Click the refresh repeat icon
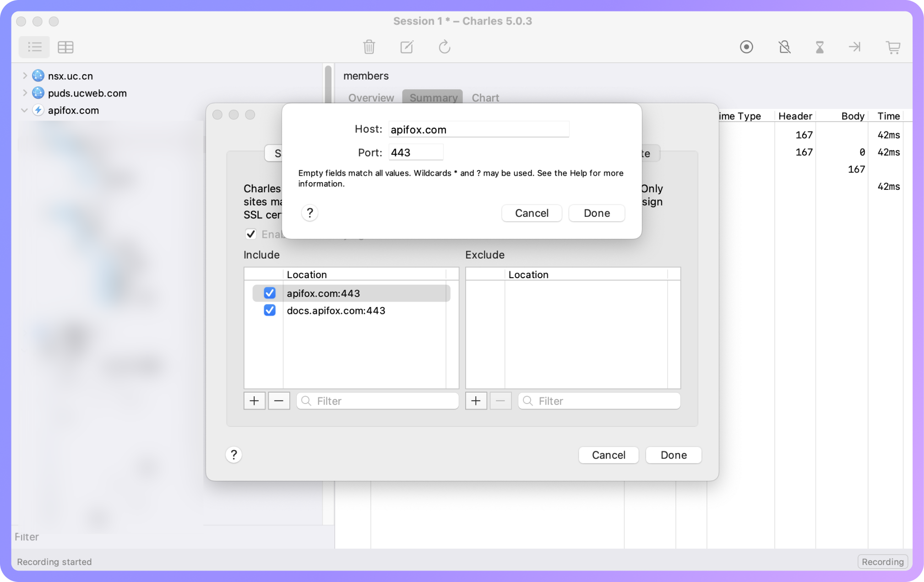Screen dimensions: 924x582 [444, 47]
